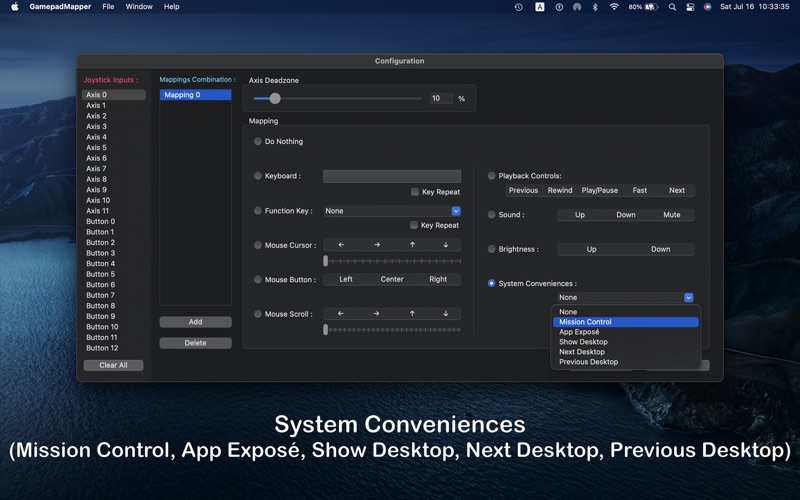Choose None in the dropdown list

click(x=626, y=312)
